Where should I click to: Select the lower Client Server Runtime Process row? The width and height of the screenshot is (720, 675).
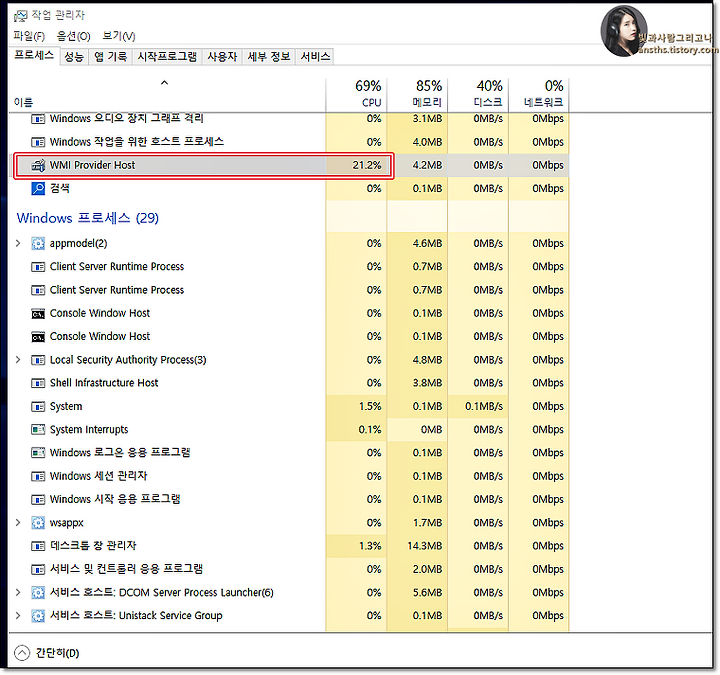pos(288,290)
